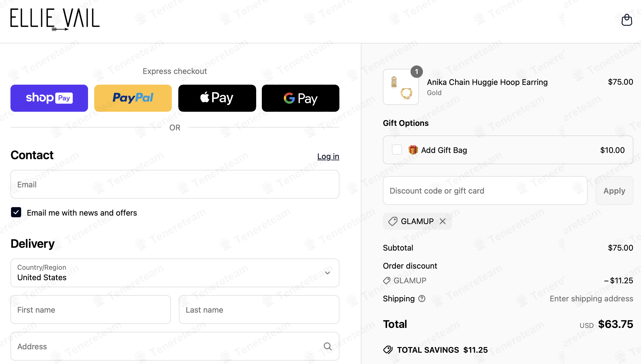Pay with PayPal express checkout
The width and height of the screenshot is (641, 364).
point(133,98)
